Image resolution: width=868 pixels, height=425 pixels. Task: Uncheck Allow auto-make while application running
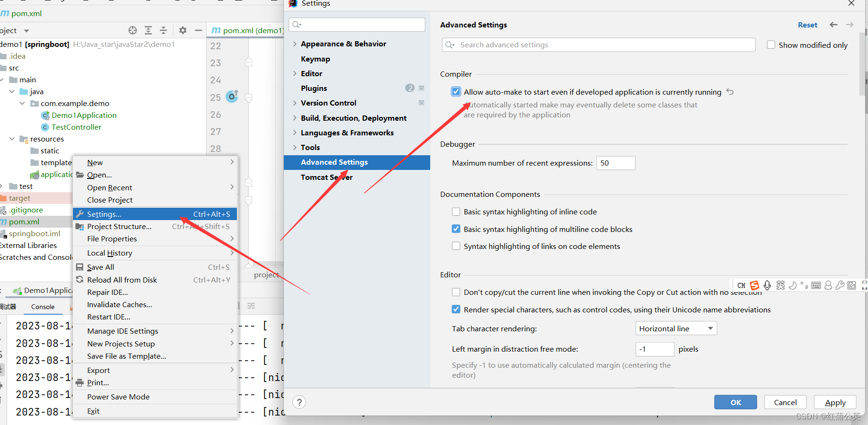456,92
